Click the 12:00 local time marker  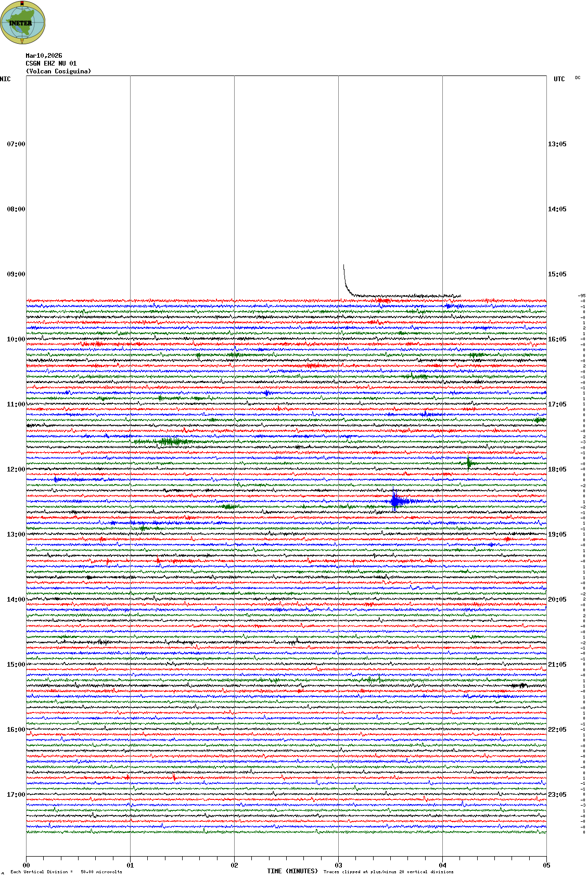click(x=16, y=469)
